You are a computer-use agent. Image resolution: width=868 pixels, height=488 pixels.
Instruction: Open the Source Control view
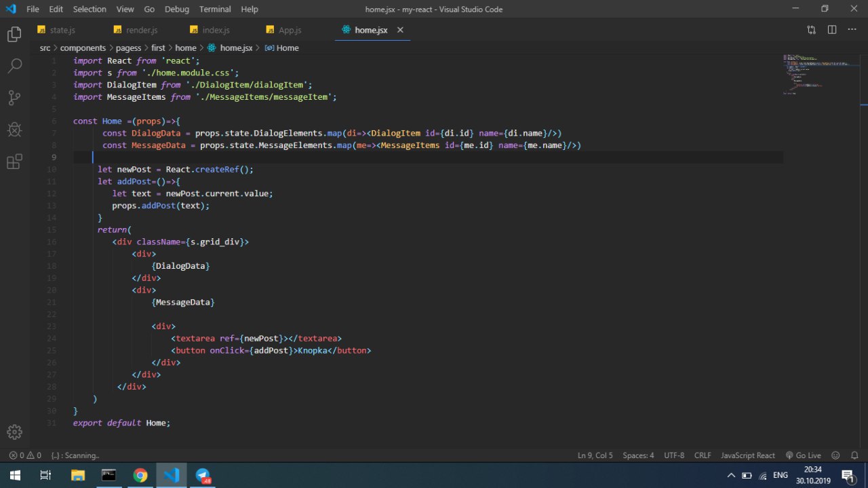14,98
